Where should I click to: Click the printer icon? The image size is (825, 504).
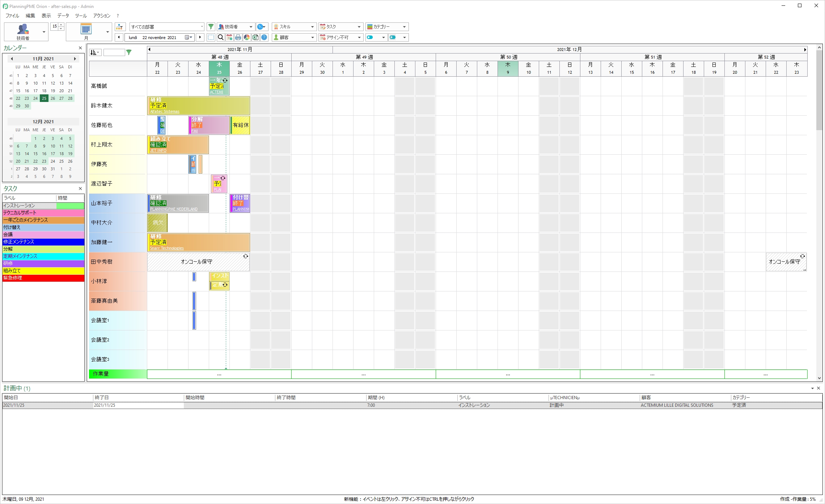pos(238,37)
